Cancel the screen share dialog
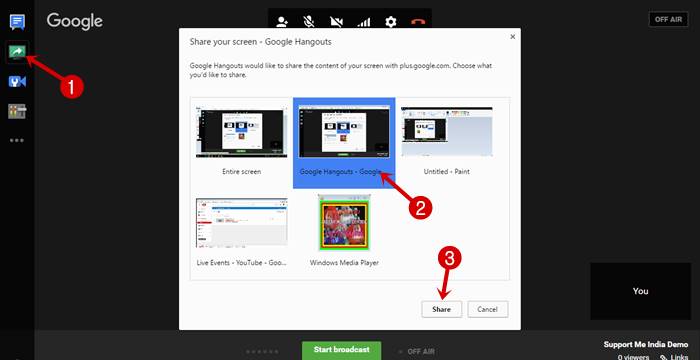Viewport: 700px width, 360px height. [488, 309]
